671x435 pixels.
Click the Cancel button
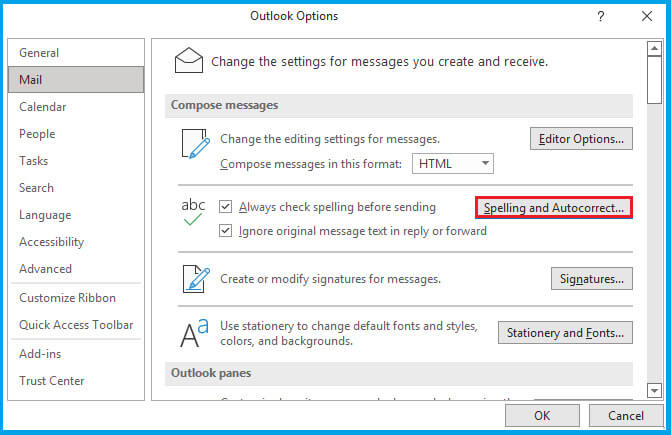tap(626, 416)
